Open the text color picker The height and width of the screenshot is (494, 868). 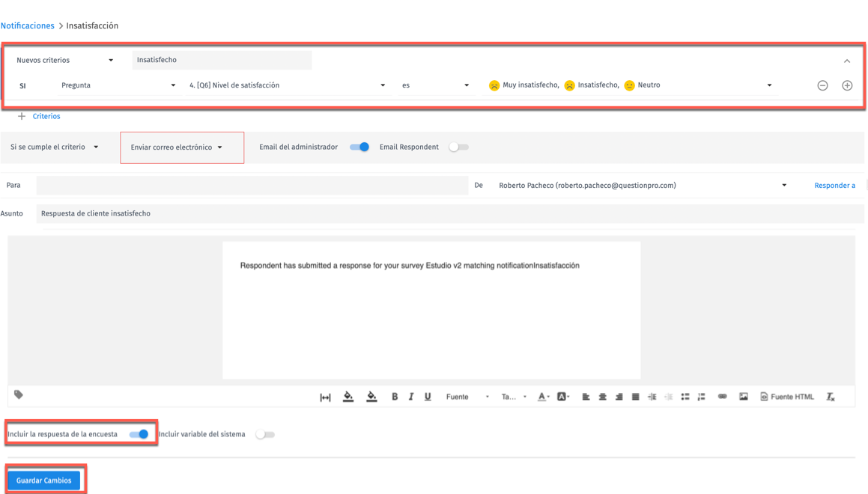click(x=544, y=397)
